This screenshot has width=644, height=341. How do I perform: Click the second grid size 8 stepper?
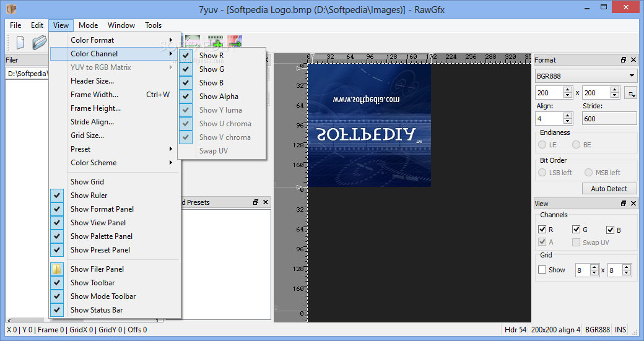click(x=626, y=270)
